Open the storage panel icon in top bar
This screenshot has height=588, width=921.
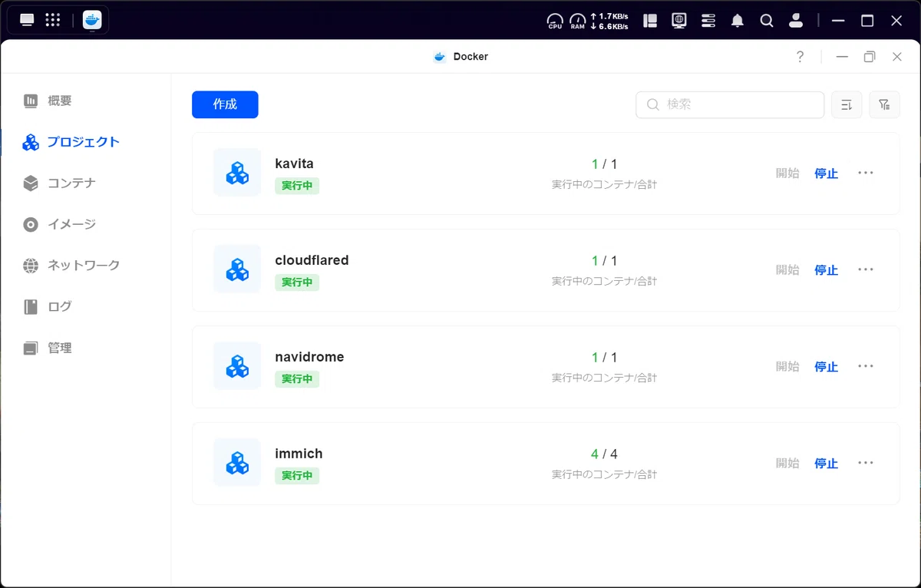(650, 21)
